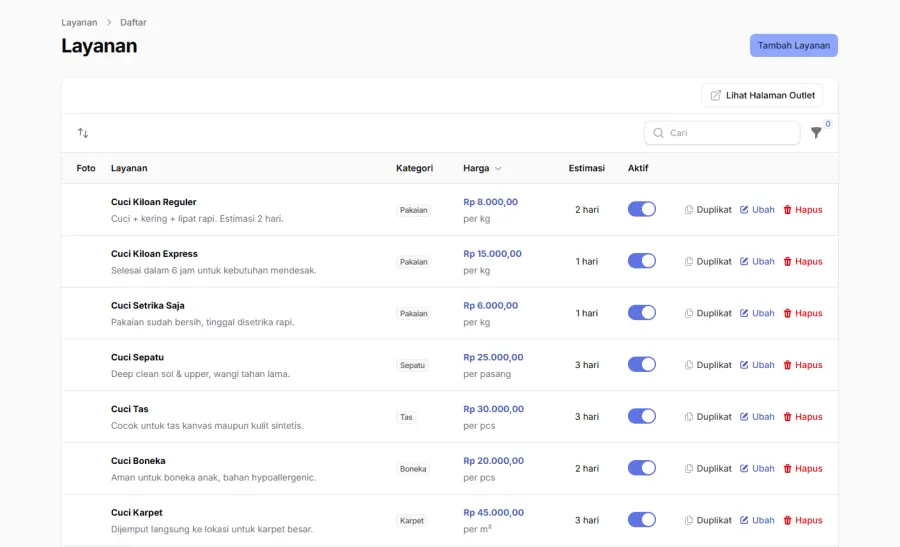Screen dimensions: 900x547
Task: Open the Cuci Kiloan Reguler service name
Action: [154, 202]
